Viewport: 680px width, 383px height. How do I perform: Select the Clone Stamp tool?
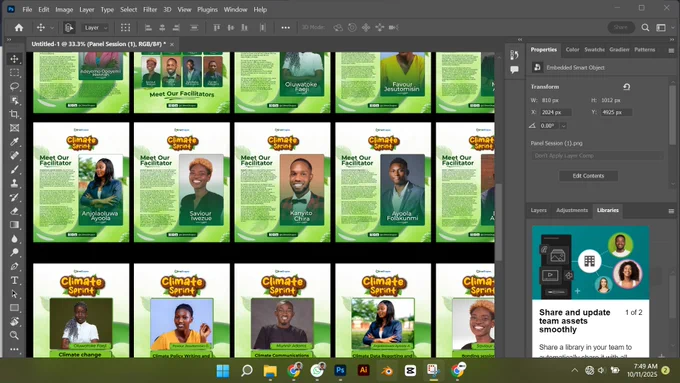point(14,183)
